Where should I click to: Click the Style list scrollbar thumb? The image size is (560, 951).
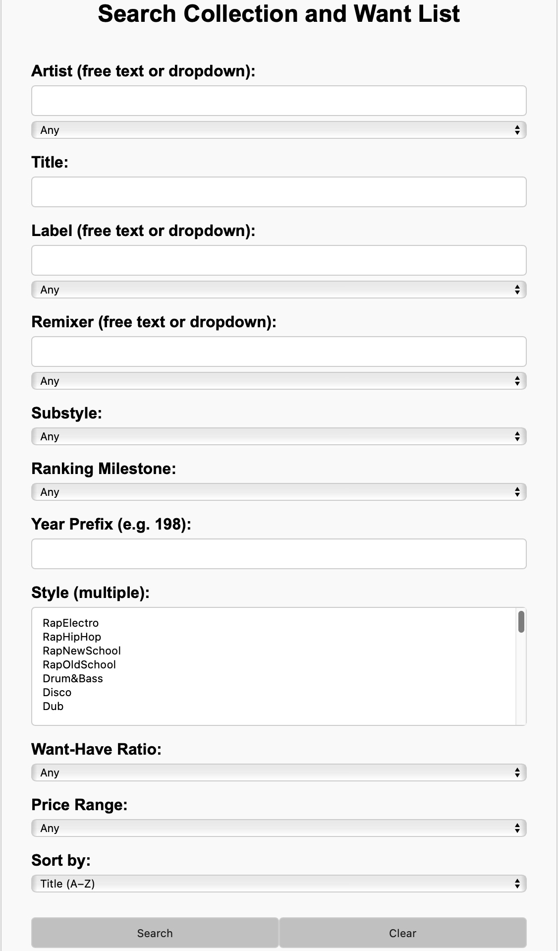tap(521, 622)
